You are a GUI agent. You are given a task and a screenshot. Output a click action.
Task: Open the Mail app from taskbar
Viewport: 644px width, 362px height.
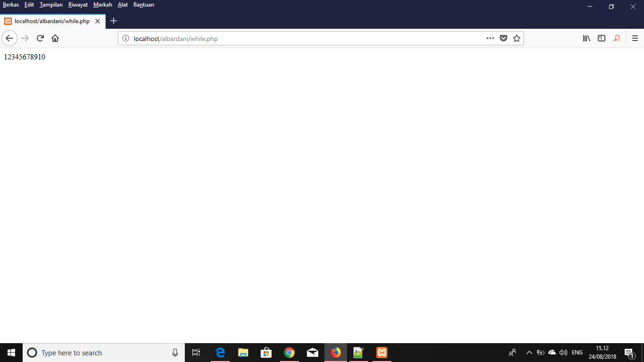coord(313,353)
